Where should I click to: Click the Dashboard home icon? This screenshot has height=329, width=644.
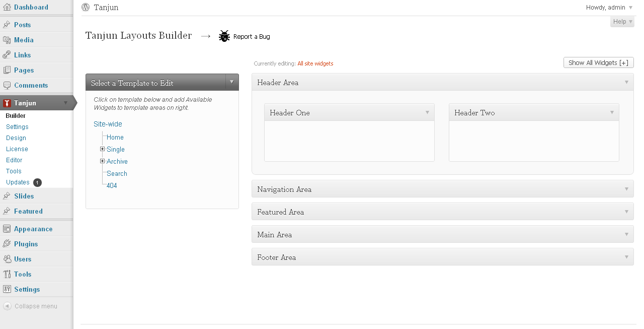pos(7,7)
